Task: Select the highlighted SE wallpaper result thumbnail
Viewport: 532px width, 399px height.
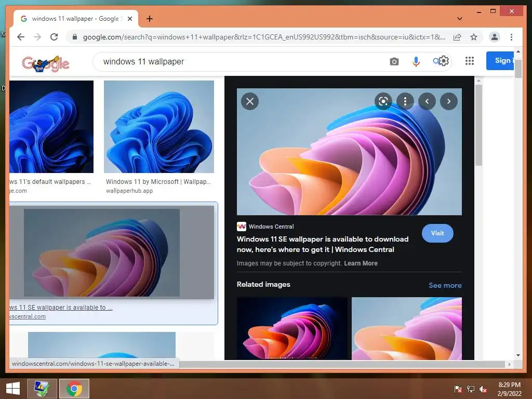Action: tap(112, 252)
